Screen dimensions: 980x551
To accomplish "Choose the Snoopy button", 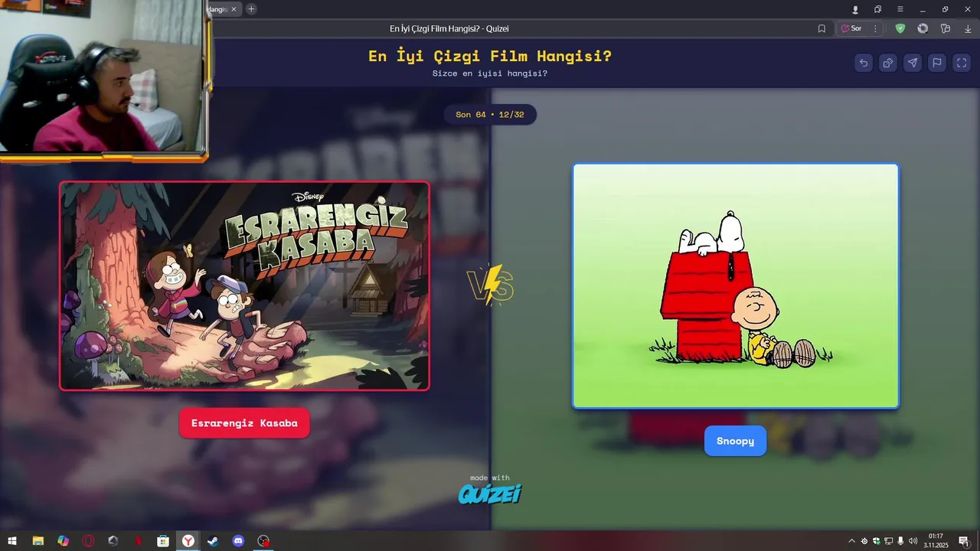I will (735, 441).
